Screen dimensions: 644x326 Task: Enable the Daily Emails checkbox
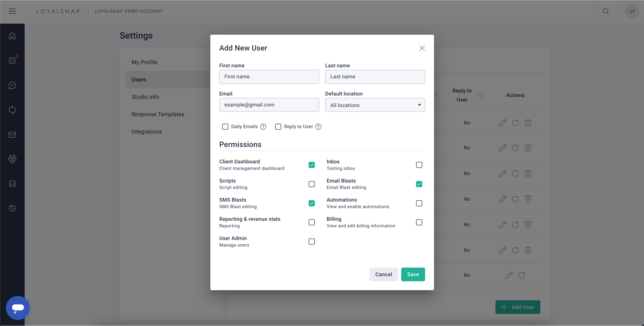tap(225, 127)
